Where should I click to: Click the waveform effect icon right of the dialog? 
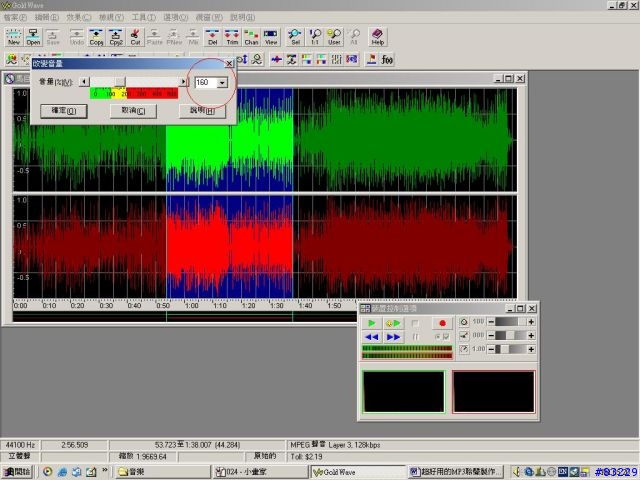[x=277, y=60]
